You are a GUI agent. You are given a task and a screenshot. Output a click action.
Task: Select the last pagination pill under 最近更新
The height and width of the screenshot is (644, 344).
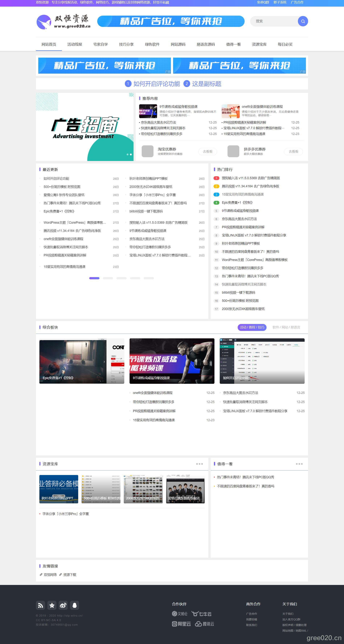click(x=149, y=278)
